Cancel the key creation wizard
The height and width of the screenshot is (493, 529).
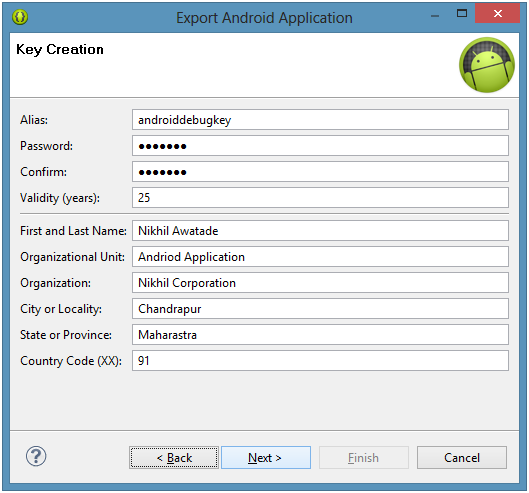462,458
